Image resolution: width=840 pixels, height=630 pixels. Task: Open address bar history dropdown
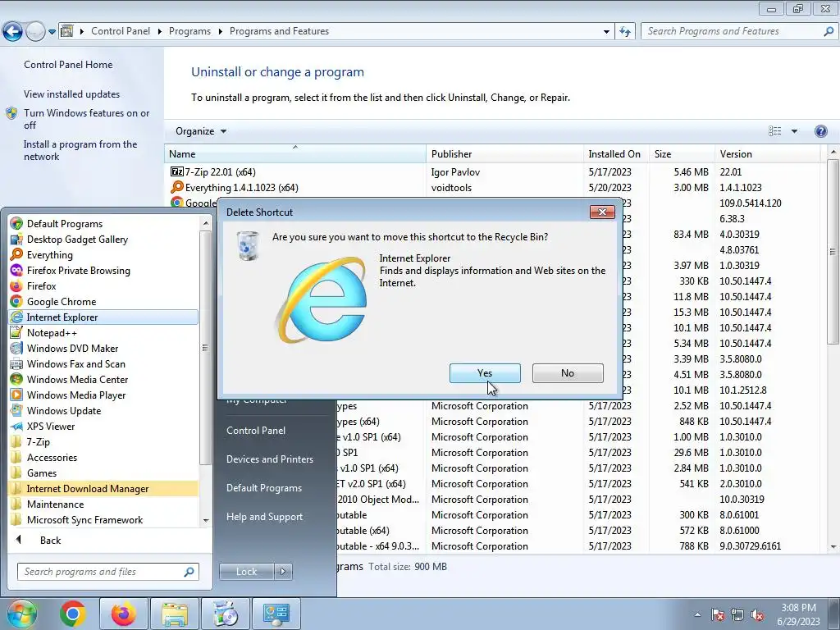[606, 32]
